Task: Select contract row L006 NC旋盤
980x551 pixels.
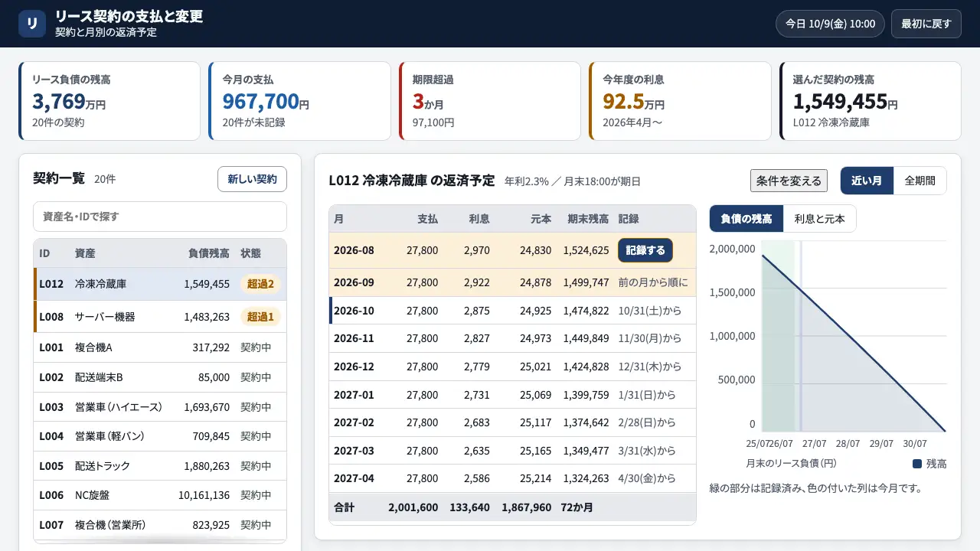Action: point(160,495)
